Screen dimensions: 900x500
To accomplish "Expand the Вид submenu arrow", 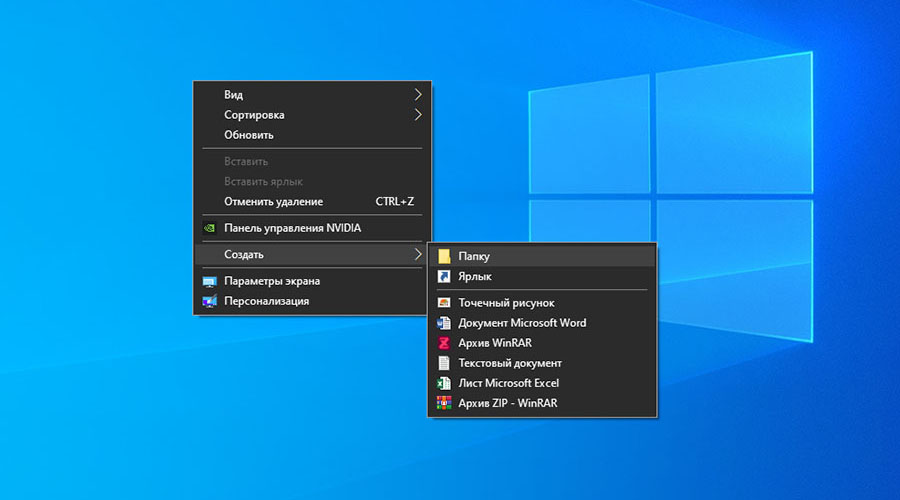I will coord(418,94).
